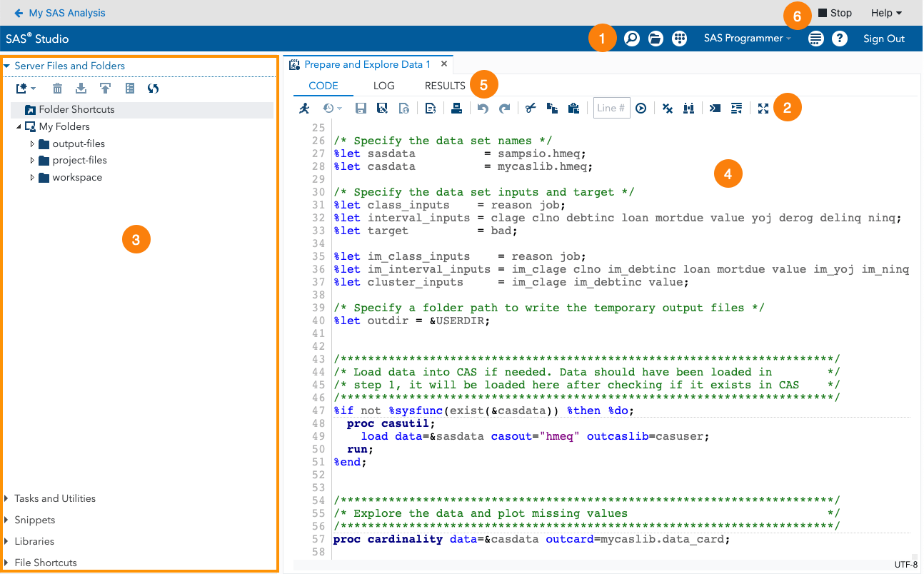Save the program with the floppy disk icon

click(361, 109)
